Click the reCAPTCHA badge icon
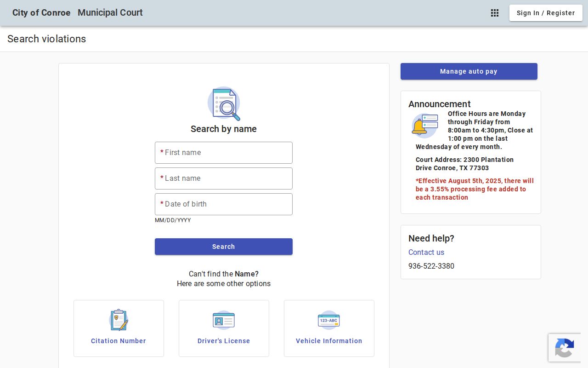Image resolution: width=588 pixels, height=368 pixels. pos(564,348)
